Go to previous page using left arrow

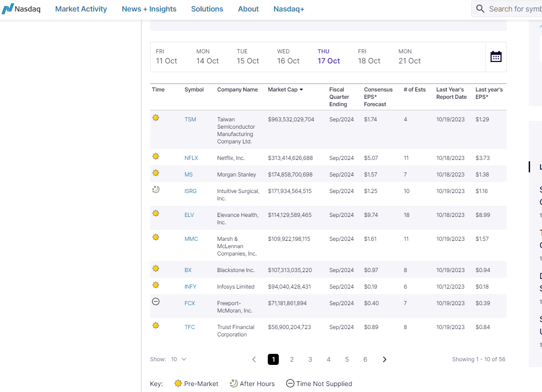point(254,359)
